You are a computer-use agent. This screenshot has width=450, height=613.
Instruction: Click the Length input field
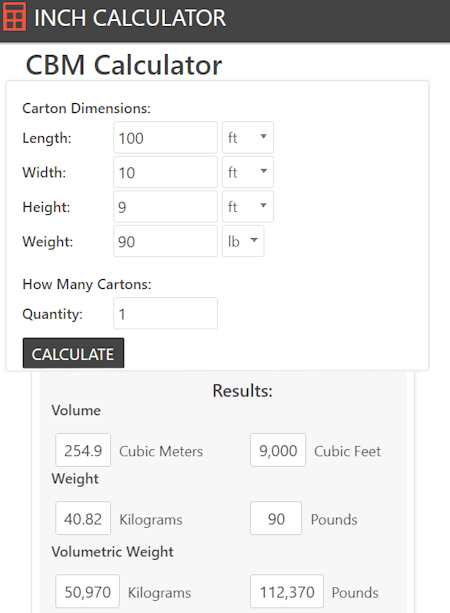pos(165,138)
